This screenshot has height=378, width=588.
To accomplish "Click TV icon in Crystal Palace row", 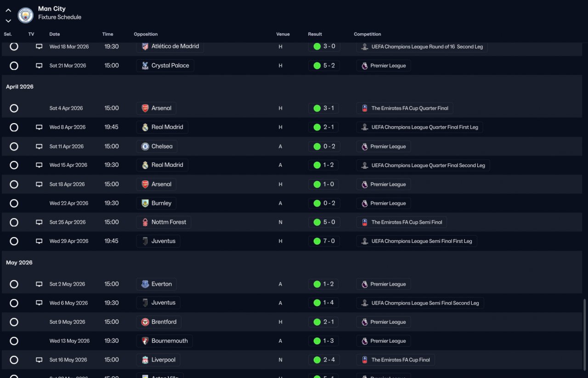I will tap(39, 66).
